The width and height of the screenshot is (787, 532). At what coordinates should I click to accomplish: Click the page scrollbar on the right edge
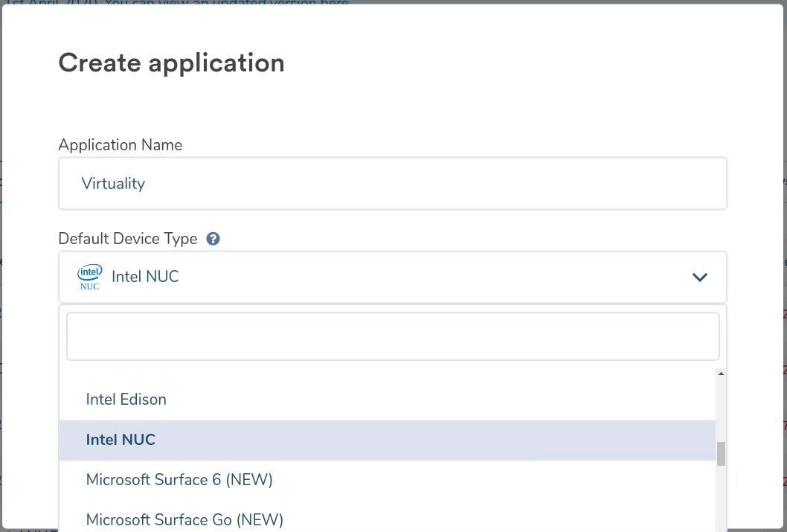(783, 260)
